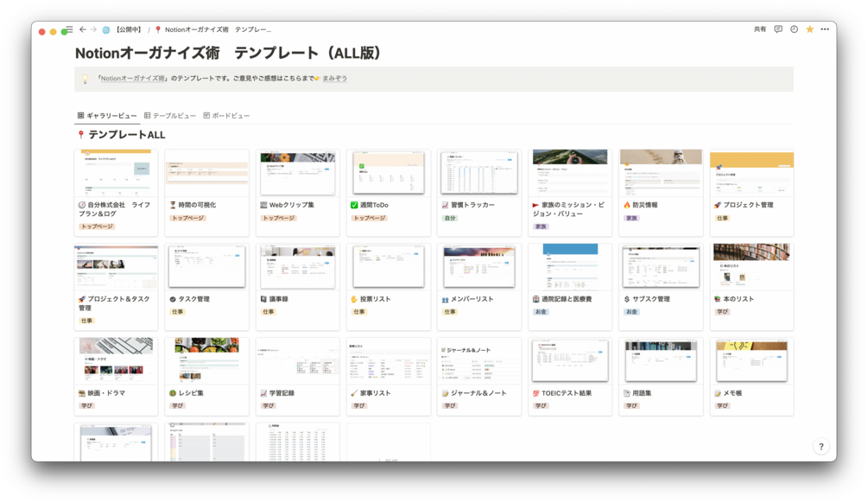The width and height of the screenshot is (868, 503).
Task: Open プロジェクト&タスク管理 card title
Action: coord(114,303)
